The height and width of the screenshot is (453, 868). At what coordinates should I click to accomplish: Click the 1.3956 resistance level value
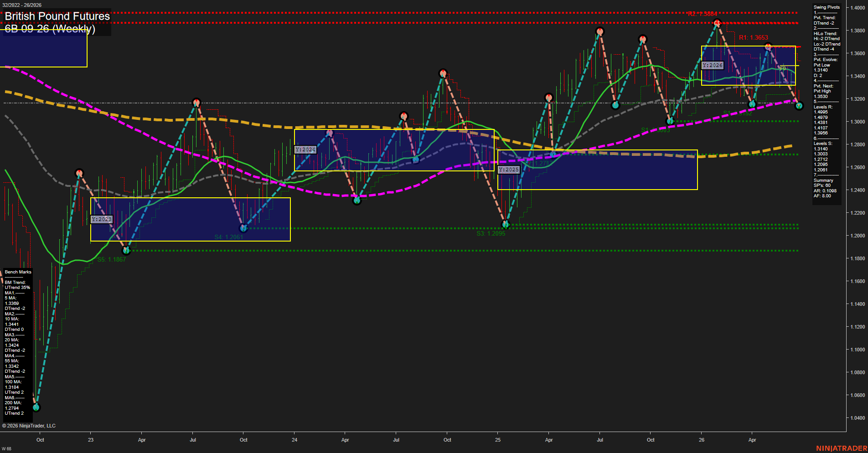coord(821,133)
